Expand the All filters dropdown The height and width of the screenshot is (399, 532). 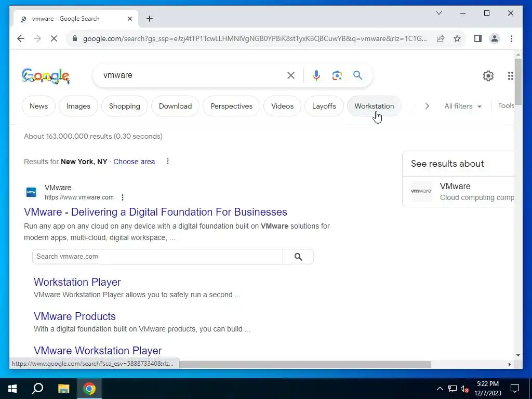click(463, 106)
